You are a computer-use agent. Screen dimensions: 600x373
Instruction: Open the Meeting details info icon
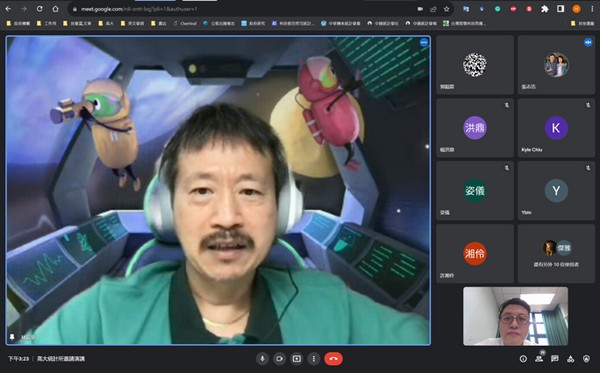(523, 358)
